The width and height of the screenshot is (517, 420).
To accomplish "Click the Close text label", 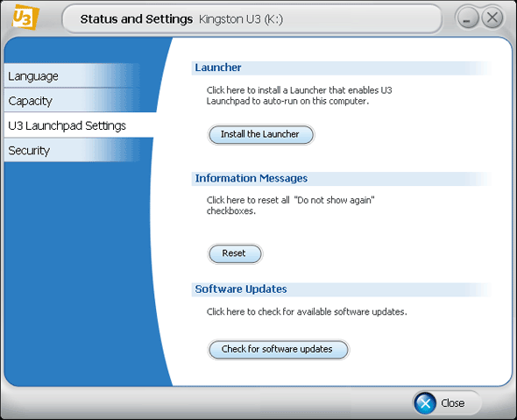I will click(x=453, y=402).
